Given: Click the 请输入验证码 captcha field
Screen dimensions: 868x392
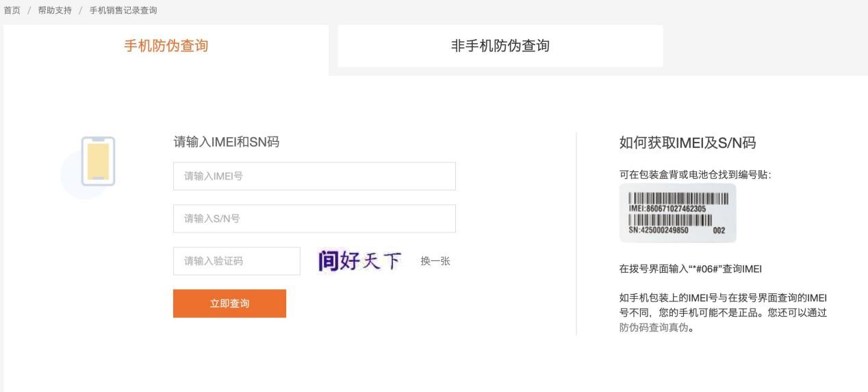Looking at the screenshot, I should click(236, 261).
